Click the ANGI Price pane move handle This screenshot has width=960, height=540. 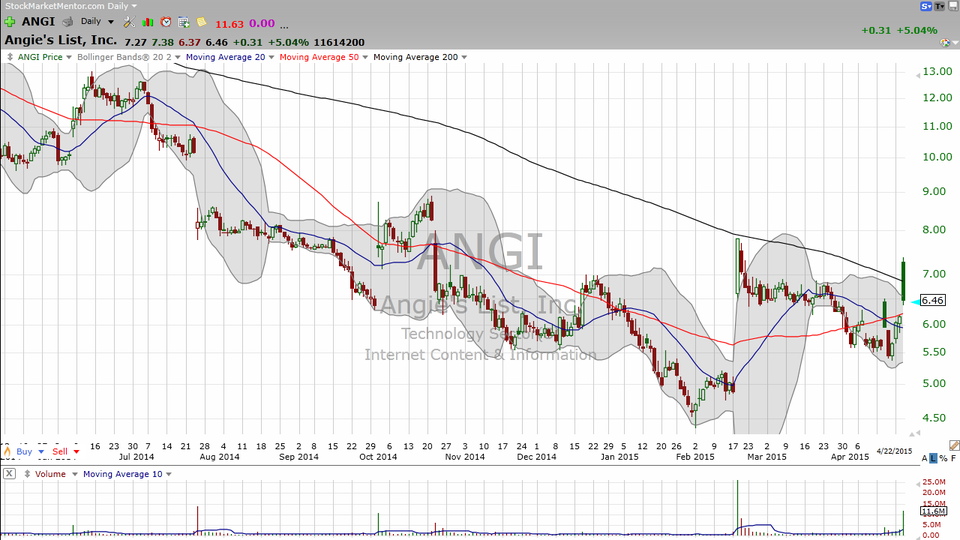point(10,57)
